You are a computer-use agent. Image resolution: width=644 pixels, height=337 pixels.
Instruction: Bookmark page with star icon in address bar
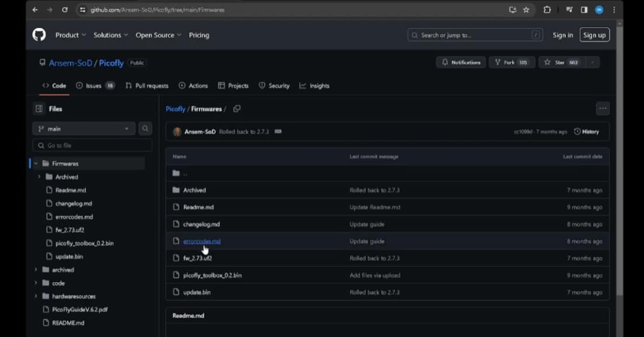coord(526,10)
